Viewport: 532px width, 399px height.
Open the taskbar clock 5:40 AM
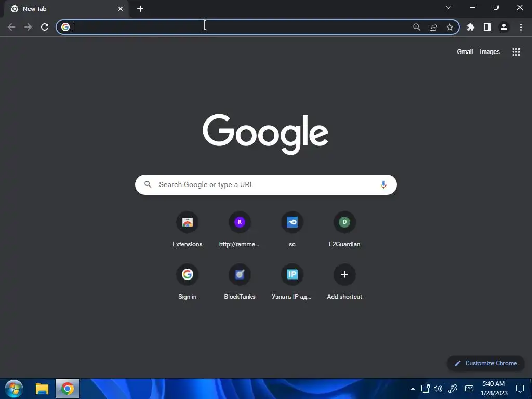coord(494,389)
